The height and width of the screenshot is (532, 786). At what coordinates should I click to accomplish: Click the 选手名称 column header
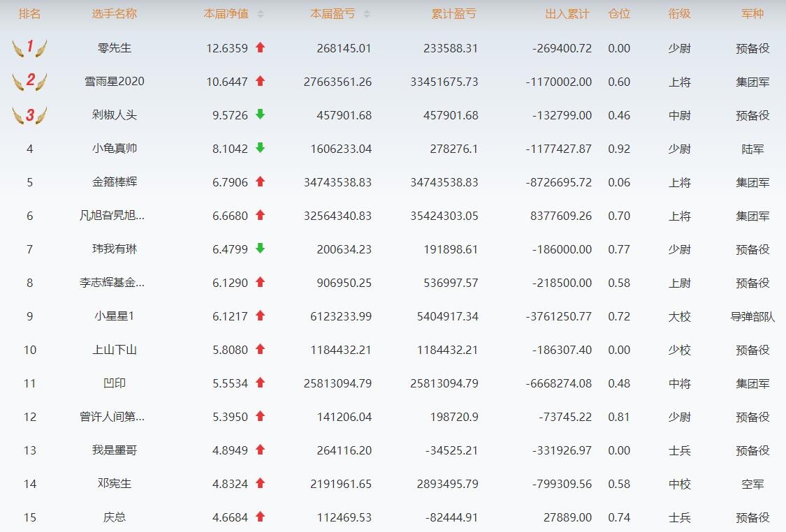[x=115, y=14]
